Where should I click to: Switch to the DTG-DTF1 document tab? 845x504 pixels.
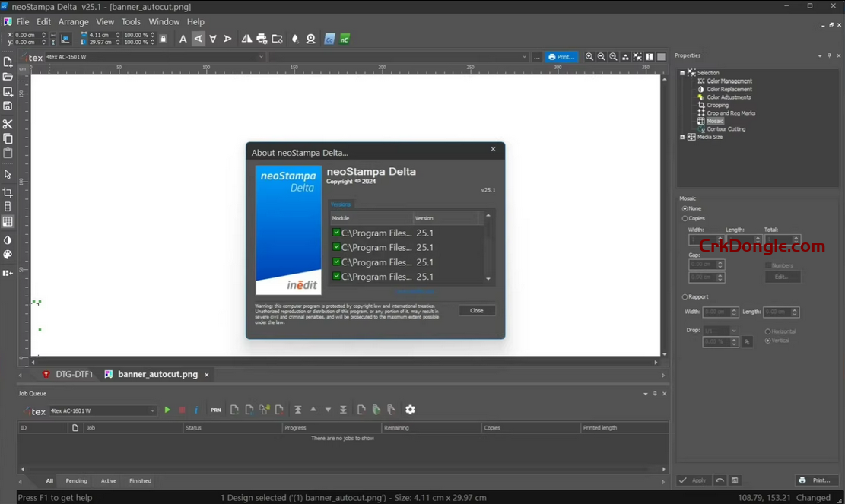click(74, 374)
